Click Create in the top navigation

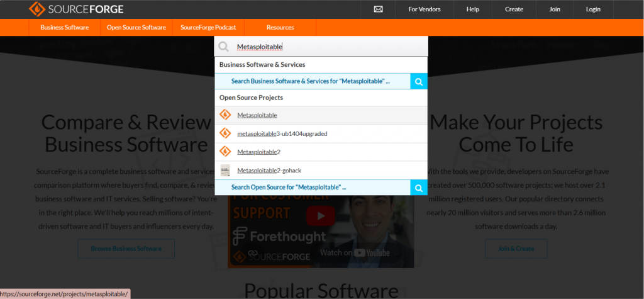514,9
